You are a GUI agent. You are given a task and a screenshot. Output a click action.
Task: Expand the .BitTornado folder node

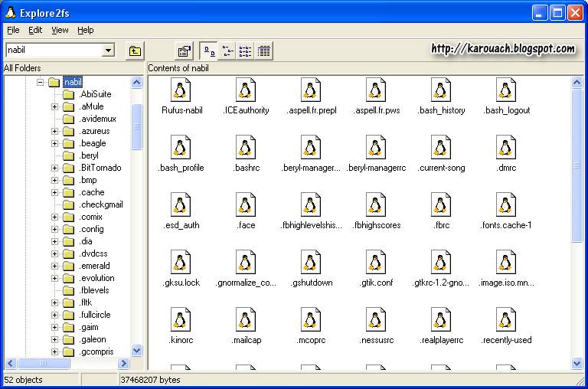(x=55, y=168)
